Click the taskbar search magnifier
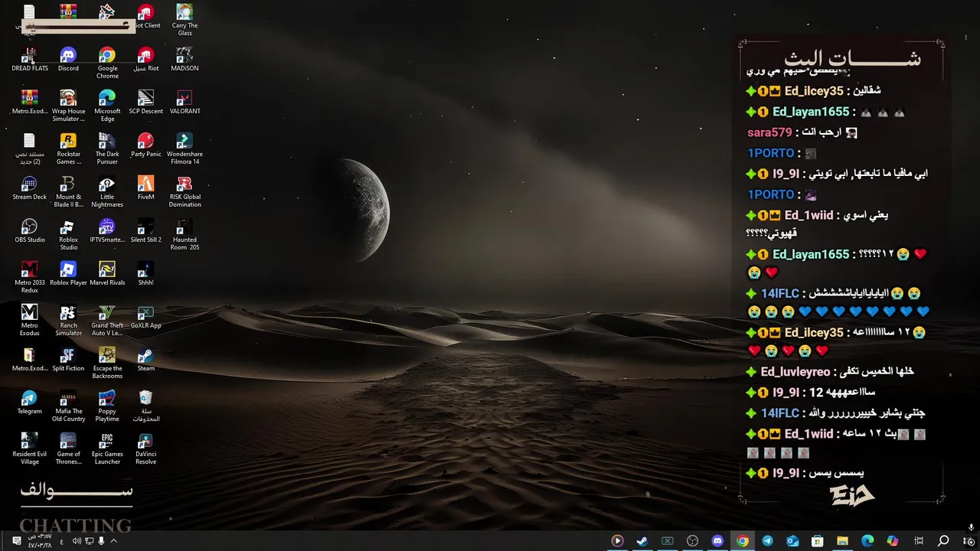980x551 pixels. pyautogui.click(x=943, y=541)
